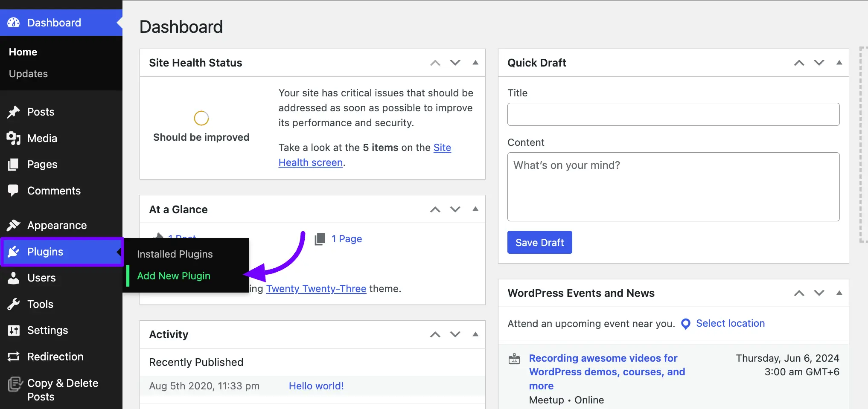
Task: Click the Posts pushpin icon
Action: pyautogui.click(x=14, y=112)
